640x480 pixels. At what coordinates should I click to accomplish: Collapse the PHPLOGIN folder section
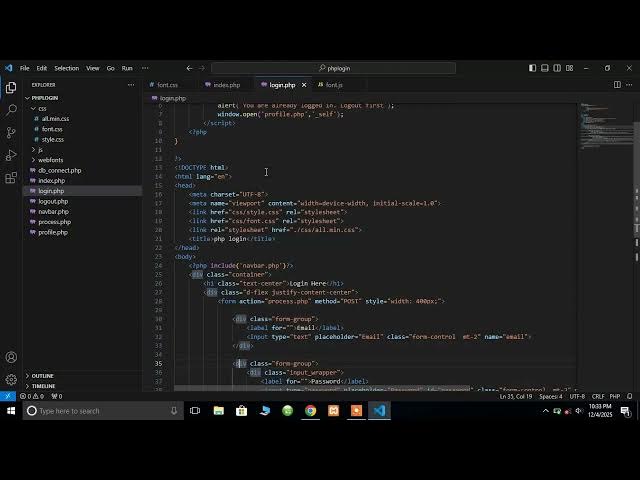click(82, 98)
